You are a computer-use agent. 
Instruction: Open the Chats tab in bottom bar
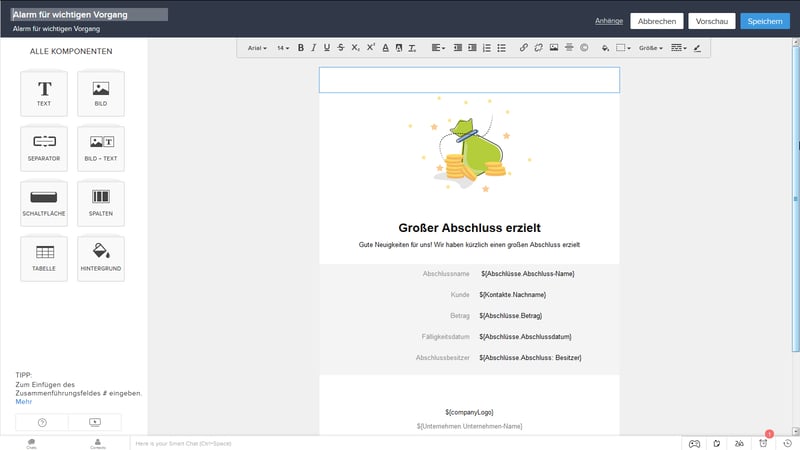click(31, 443)
